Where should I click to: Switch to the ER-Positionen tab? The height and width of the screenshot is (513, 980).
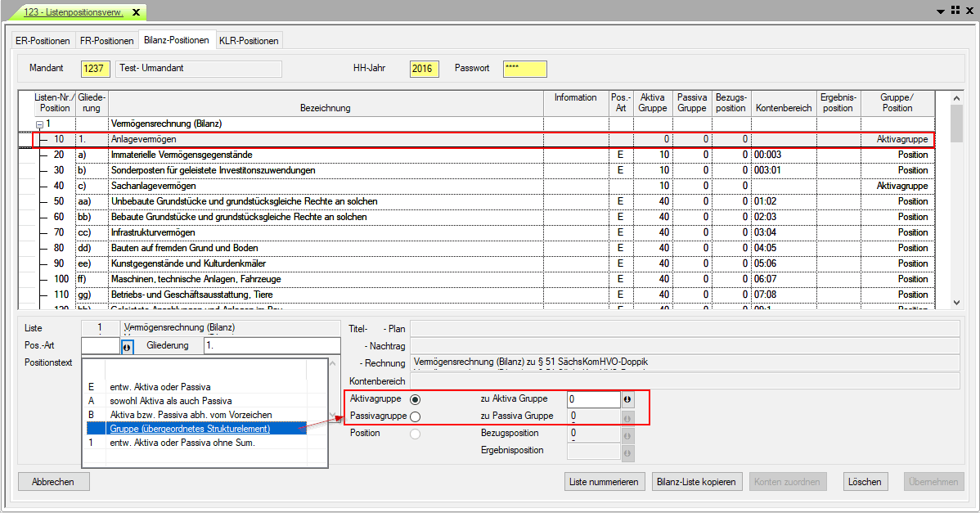click(x=42, y=40)
